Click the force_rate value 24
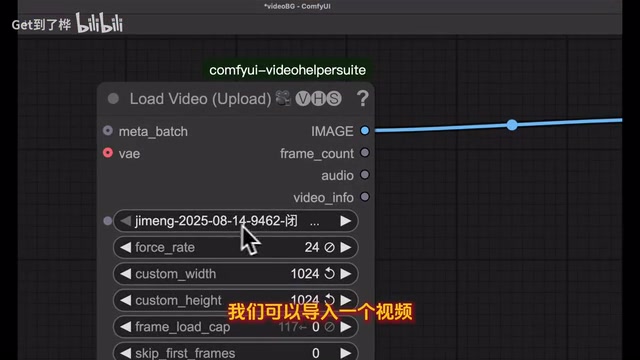This screenshot has width=640, height=360. [x=312, y=247]
